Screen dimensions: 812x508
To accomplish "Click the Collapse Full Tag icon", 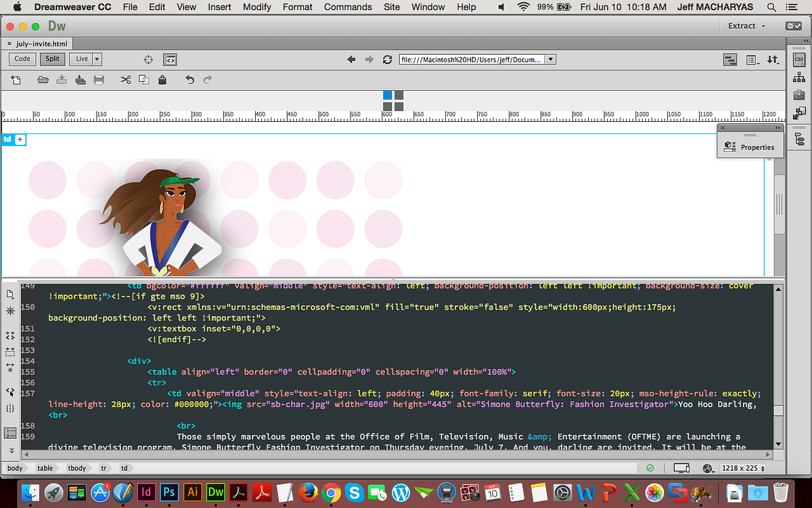I will coord(10,335).
